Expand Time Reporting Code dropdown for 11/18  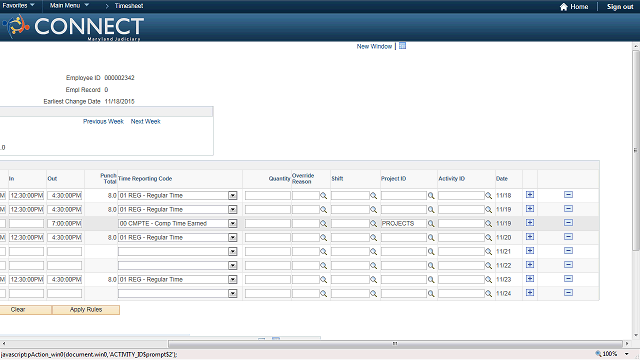click(x=233, y=196)
